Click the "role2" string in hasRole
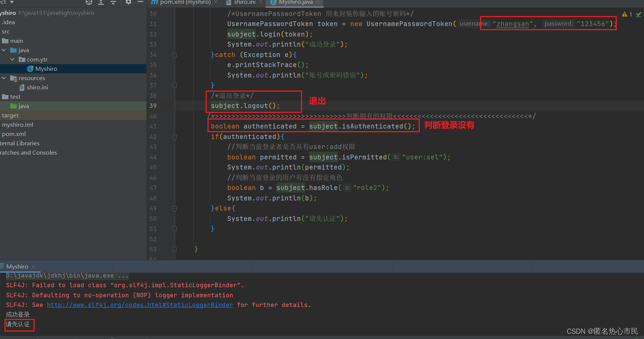 (369, 188)
